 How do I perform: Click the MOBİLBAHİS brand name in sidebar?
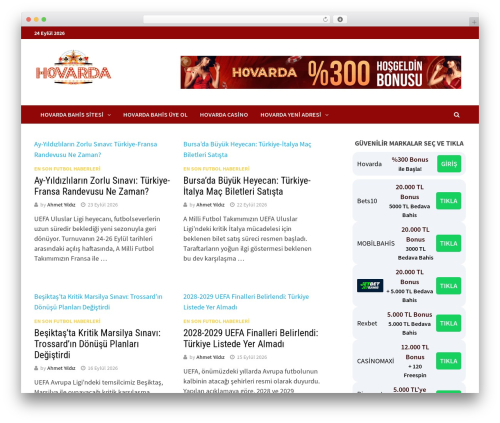376,243
